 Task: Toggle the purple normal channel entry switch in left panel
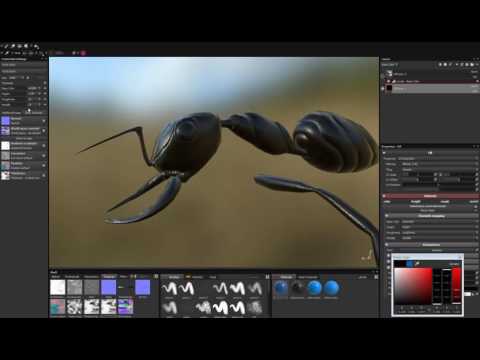[x=44, y=121]
